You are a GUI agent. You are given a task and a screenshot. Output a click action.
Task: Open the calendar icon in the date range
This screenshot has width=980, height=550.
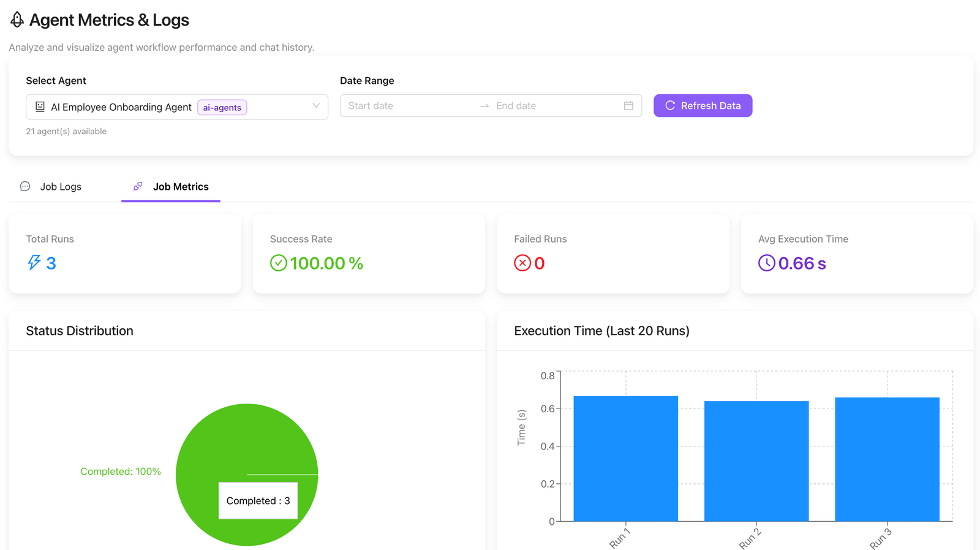coord(628,106)
